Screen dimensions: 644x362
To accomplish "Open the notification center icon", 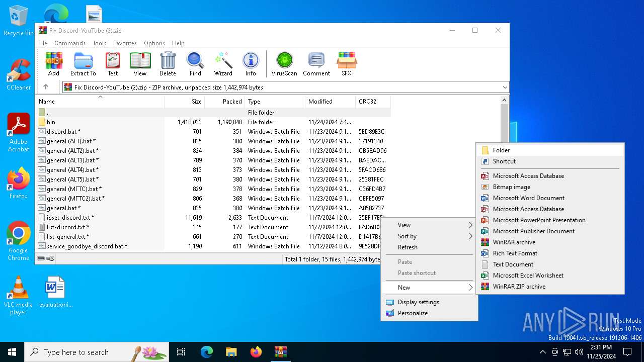I will coord(627,352).
